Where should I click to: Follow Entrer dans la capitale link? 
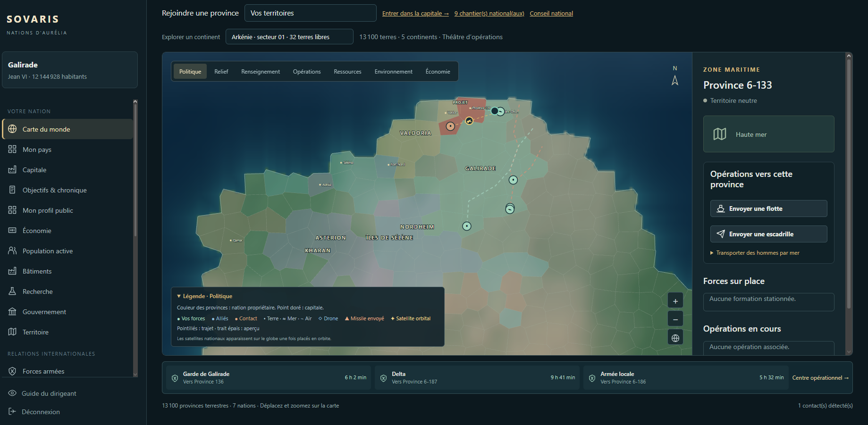tap(415, 13)
